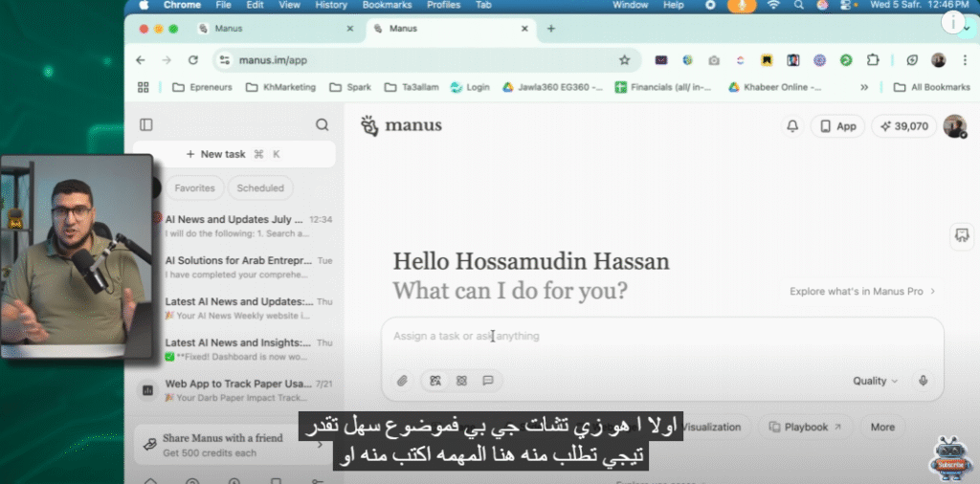Collapse the Manus sidebar panel icon
Screen dimensions: 980x484
(x=146, y=125)
